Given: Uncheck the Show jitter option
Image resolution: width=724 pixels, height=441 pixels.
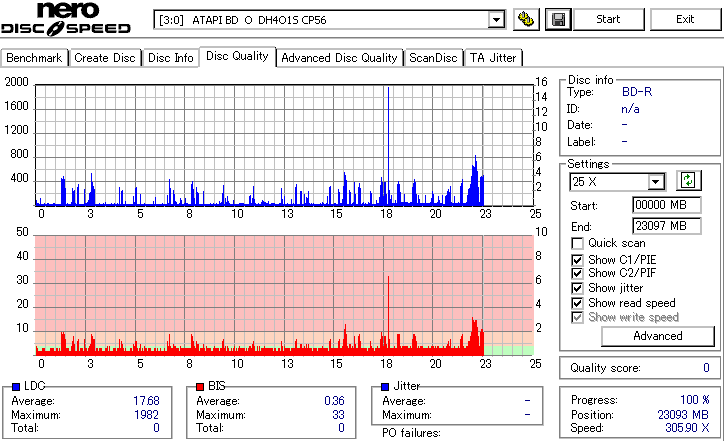Looking at the screenshot, I should (x=577, y=288).
